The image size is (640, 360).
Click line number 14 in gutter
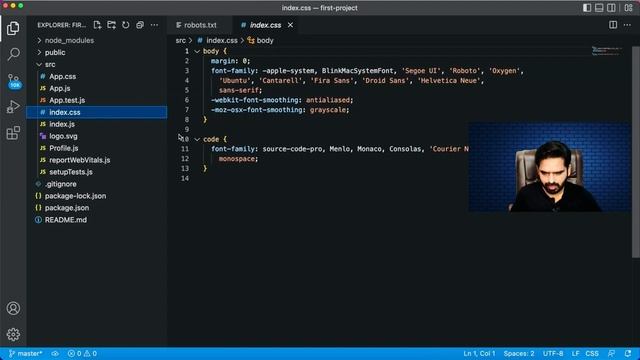click(x=185, y=178)
